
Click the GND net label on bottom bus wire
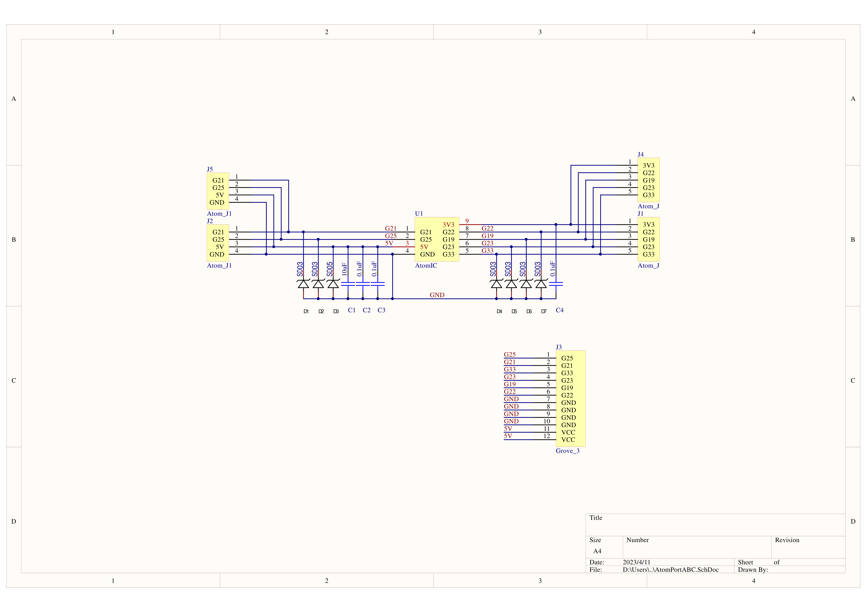coord(437,295)
